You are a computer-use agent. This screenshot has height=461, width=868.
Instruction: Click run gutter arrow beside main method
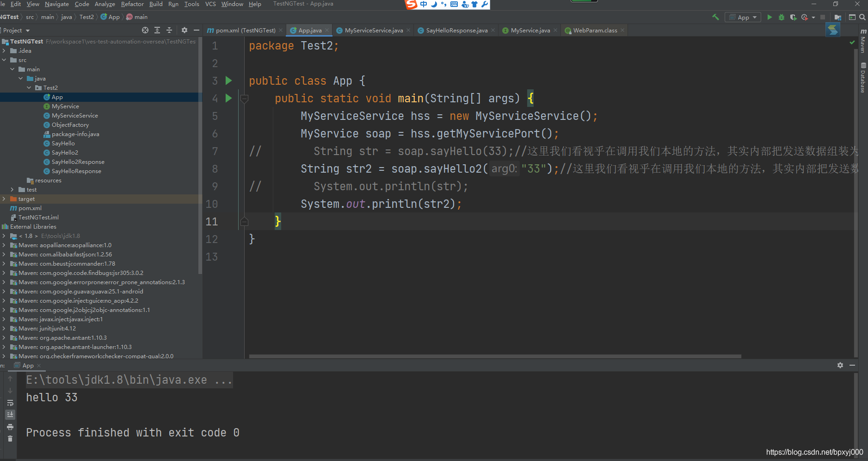pyautogui.click(x=228, y=98)
